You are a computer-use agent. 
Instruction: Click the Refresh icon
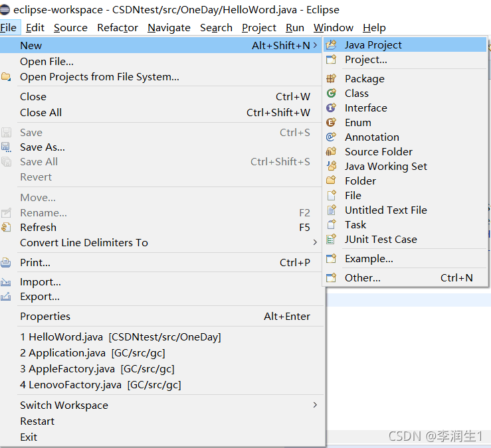tap(6, 227)
